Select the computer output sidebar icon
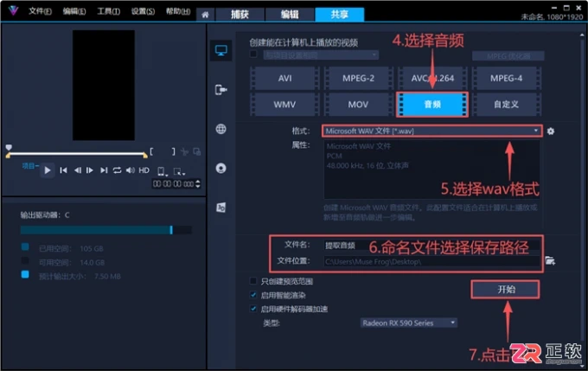 [x=220, y=51]
